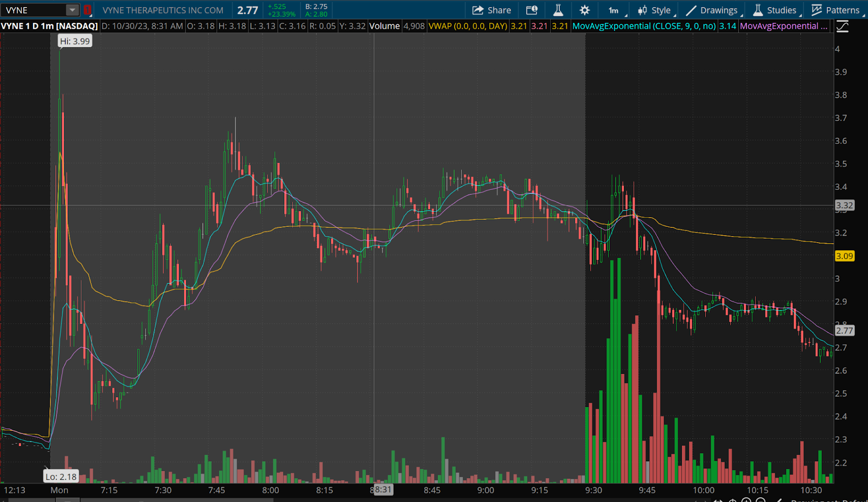
Task: Click inside the VYNE symbol input field
Action: coord(34,10)
